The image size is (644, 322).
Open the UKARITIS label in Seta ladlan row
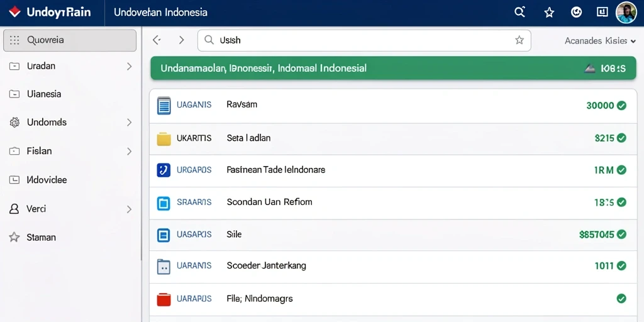[x=194, y=138]
